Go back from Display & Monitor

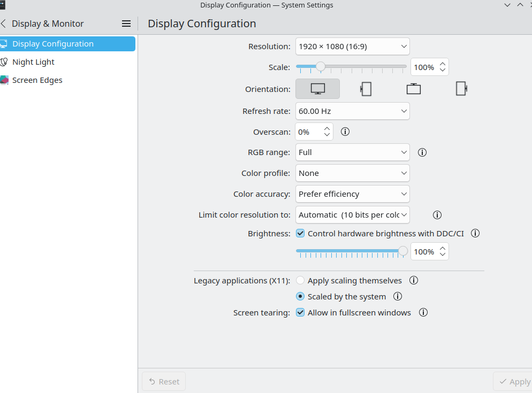3,24
